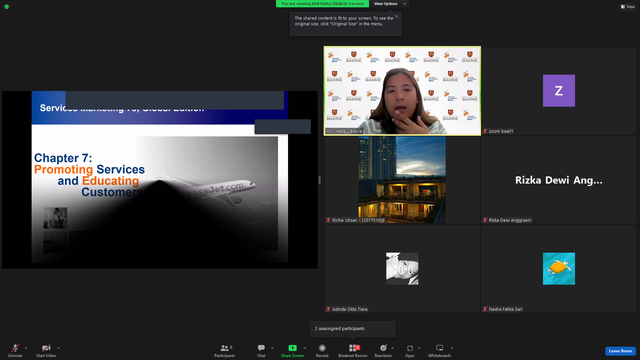Screen dimensions: 640x360
Task: Expand arrow beside Reactions
Action: pos(393,348)
